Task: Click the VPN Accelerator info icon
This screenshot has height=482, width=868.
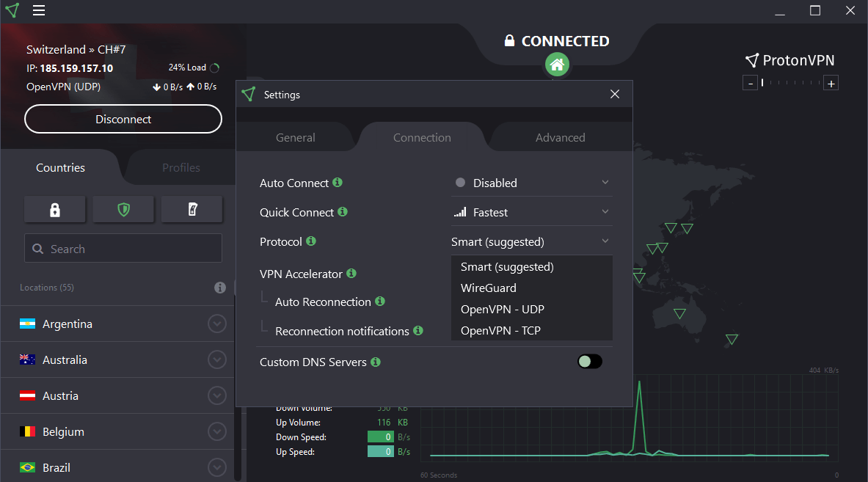Action: point(351,274)
